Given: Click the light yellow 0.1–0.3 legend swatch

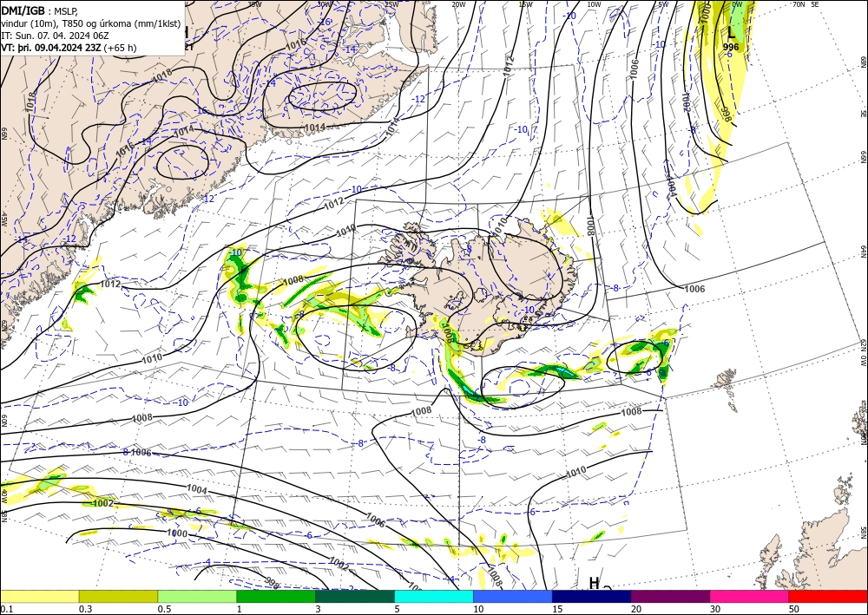Looking at the screenshot, I should (x=39, y=596).
